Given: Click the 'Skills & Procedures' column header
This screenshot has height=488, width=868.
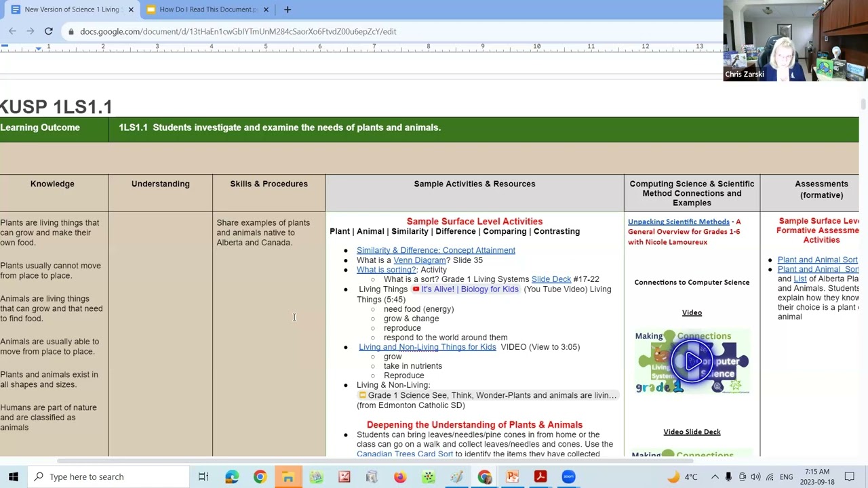Looking at the screenshot, I should pyautogui.click(x=269, y=184).
